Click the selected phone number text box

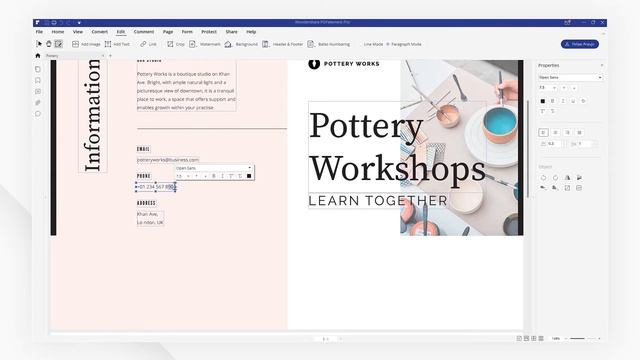pos(156,187)
